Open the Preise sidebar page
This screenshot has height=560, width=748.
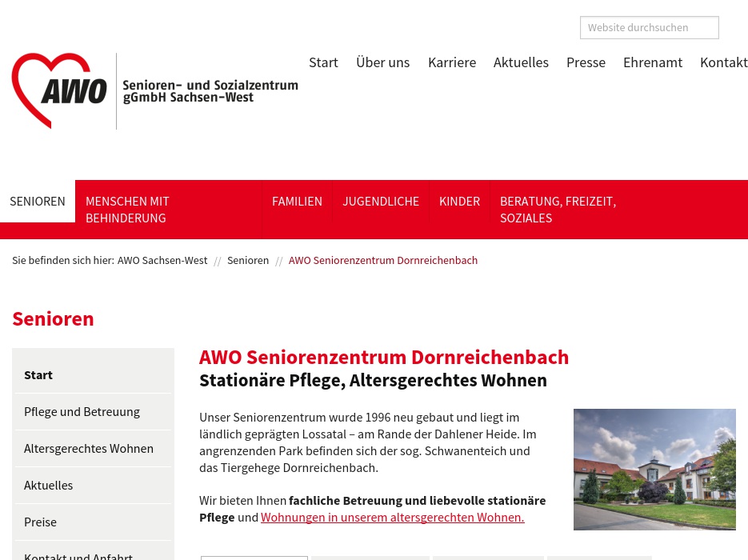click(40, 522)
